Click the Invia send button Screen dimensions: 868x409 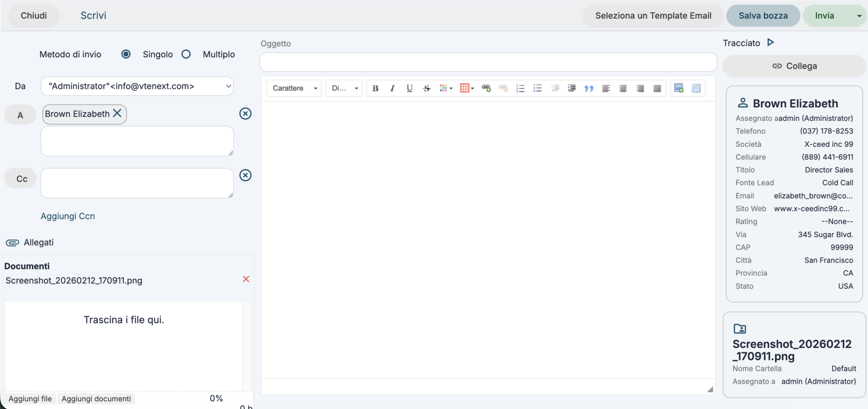825,16
